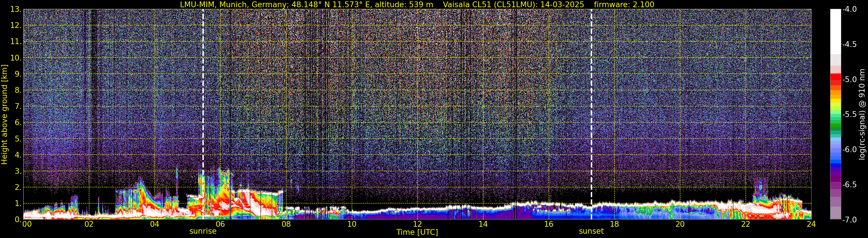Click the '0.' height axis tick label
Screen dimensions: 868x238
pyautogui.click(x=18, y=220)
